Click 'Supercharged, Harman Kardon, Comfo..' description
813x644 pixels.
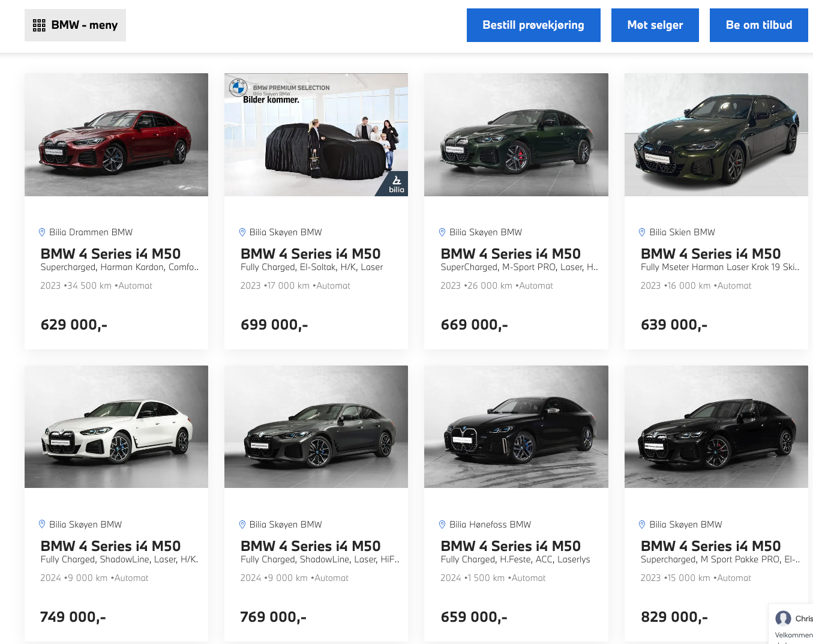coord(120,267)
